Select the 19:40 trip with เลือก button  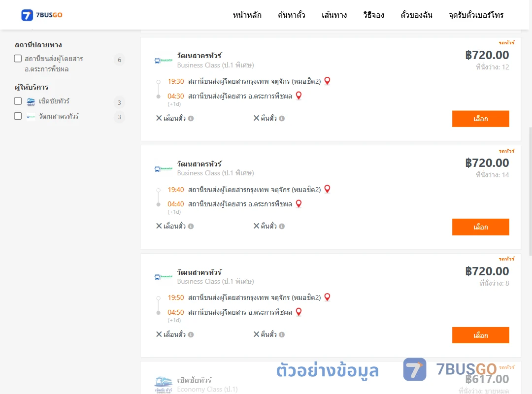[x=480, y=227]
